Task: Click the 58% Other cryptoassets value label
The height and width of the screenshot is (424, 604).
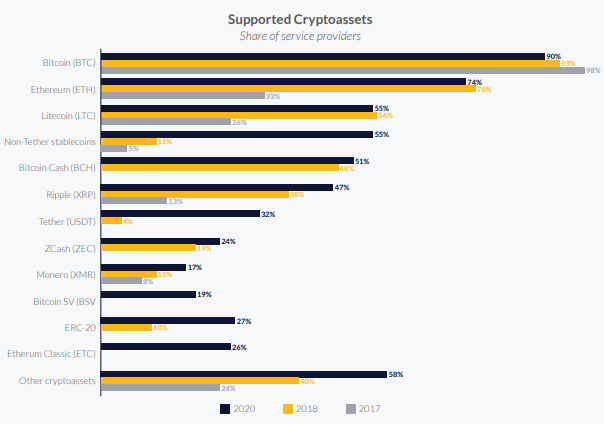Action: click(397, 374)
